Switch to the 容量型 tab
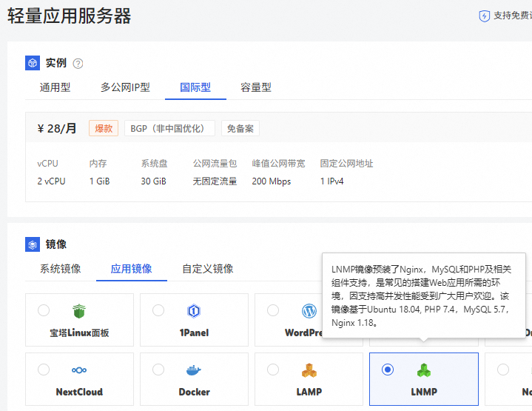 (x=256, y=87)
